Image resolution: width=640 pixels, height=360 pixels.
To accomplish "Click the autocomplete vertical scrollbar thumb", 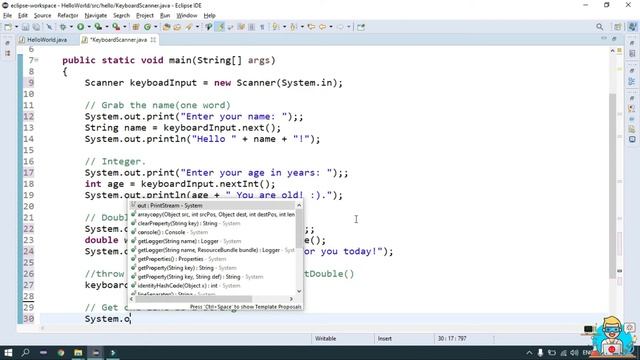I will click(x=299, y=229).
